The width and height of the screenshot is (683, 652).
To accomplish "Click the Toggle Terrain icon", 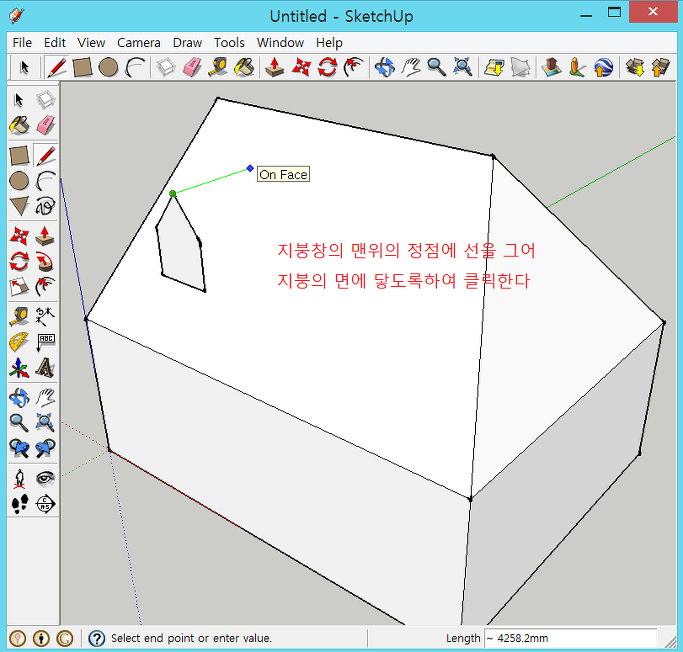I will [x=520, y=68].
